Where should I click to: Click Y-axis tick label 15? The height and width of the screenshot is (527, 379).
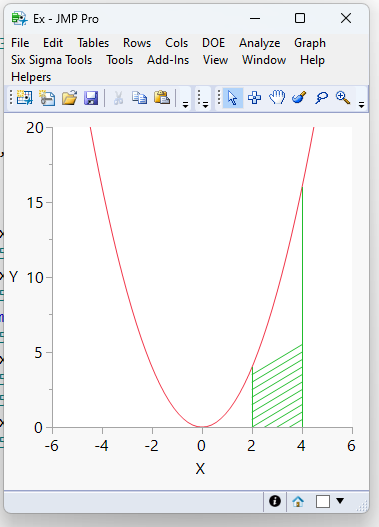click(x=35, y=203)
